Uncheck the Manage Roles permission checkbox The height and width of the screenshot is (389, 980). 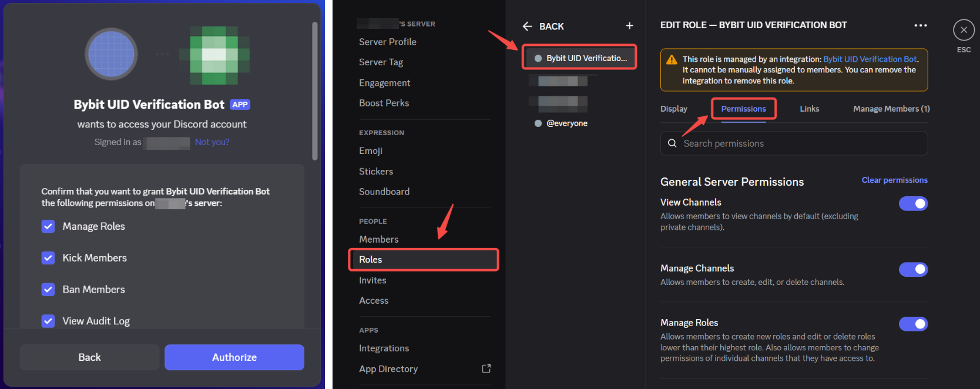click(48, 226)
